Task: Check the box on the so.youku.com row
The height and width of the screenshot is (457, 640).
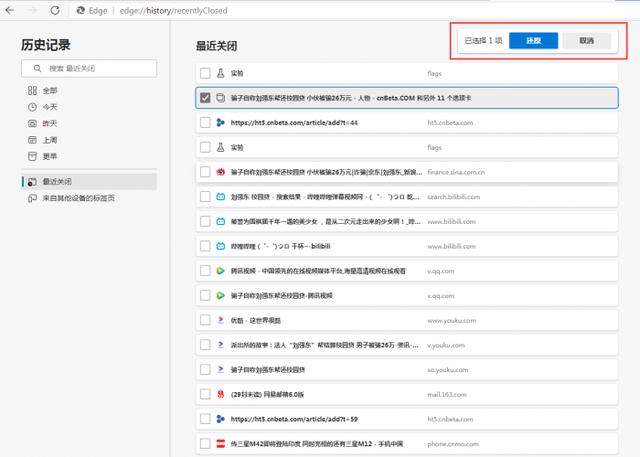Action: [x=205, y=370]
